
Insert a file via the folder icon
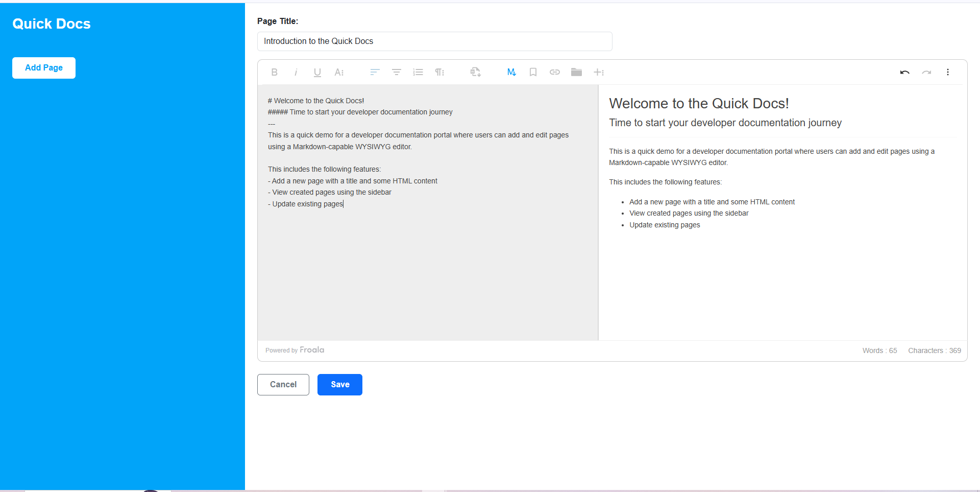coord(576,72)
